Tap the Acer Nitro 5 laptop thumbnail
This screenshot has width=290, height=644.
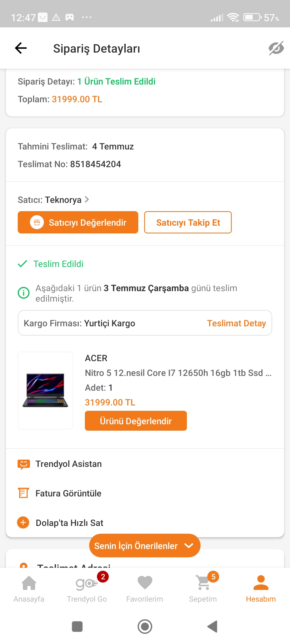45,390
